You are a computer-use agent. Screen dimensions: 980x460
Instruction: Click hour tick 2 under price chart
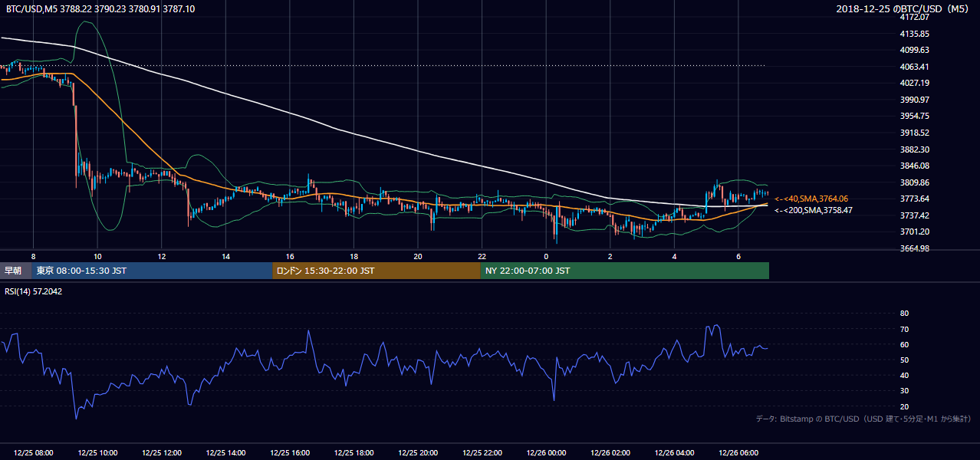point(610,256)
